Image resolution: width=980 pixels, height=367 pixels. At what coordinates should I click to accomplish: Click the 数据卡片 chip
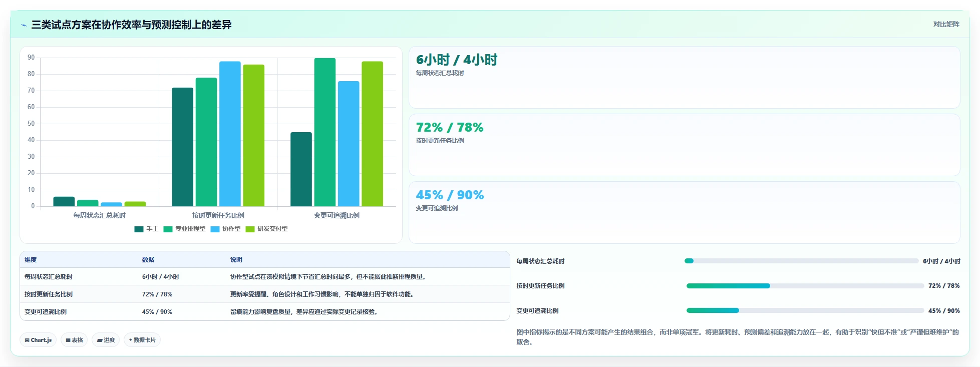tap(142, 340)
